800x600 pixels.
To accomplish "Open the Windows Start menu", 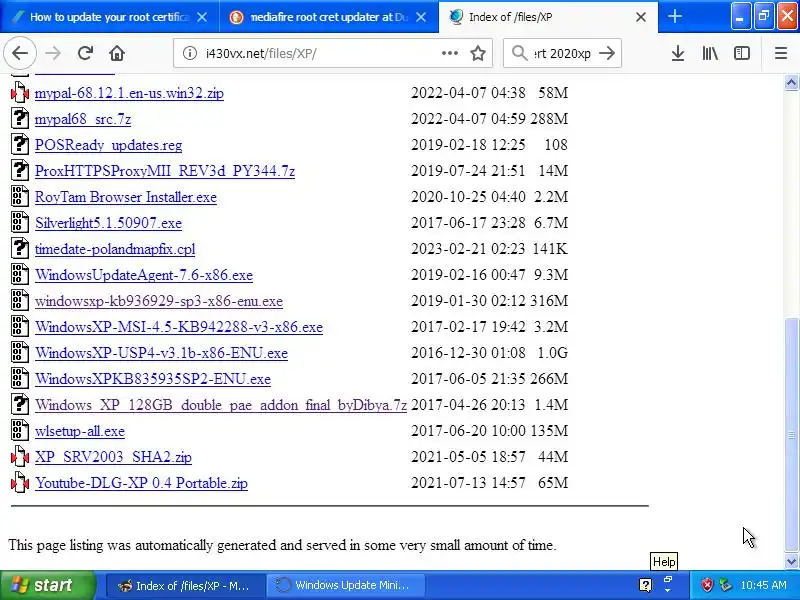I will (48, 585).
